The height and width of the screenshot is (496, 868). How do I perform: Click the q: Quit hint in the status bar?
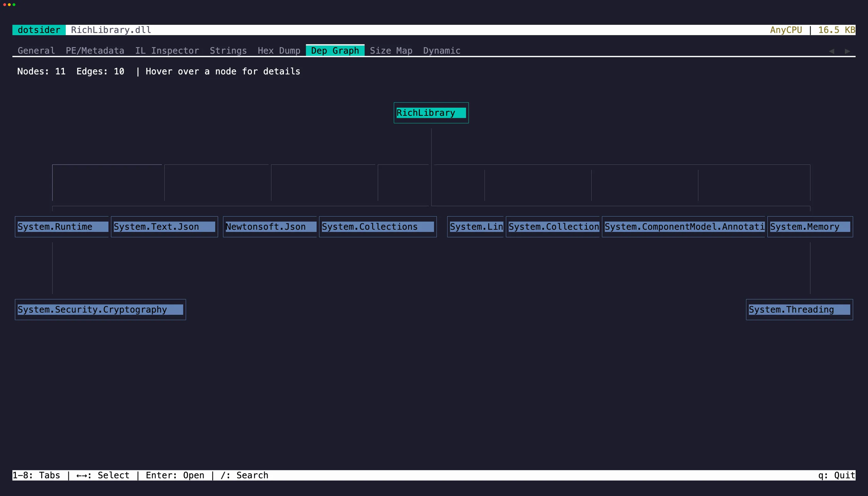836,475
